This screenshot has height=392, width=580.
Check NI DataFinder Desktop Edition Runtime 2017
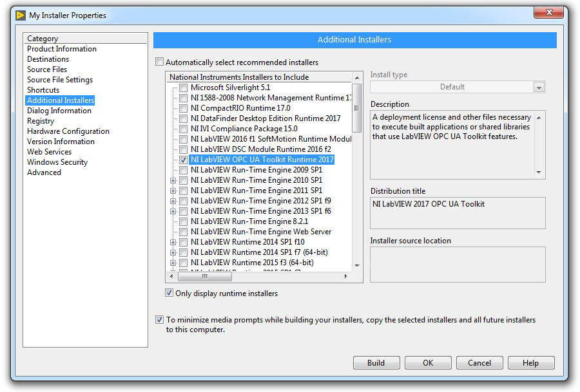tap(184, 119)
